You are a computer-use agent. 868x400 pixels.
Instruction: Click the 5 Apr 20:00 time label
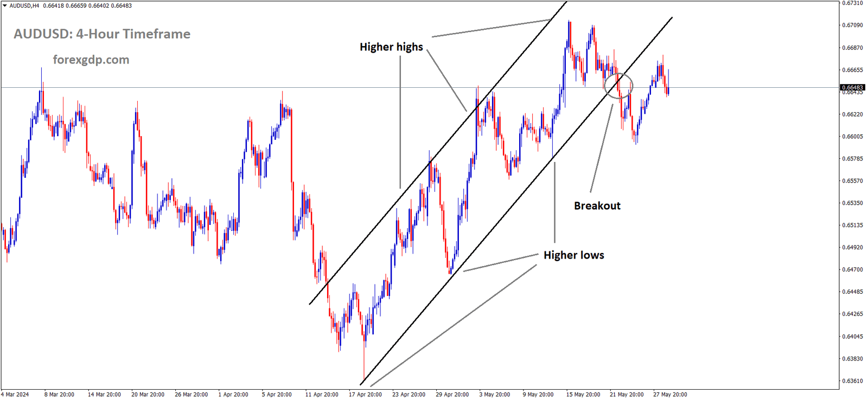(277, 395)
